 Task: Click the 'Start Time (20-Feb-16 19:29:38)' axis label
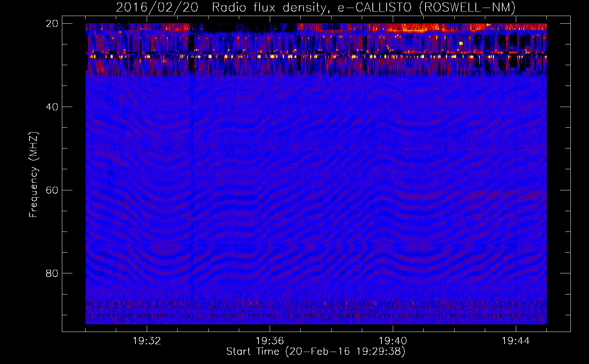(x=316, y=352)
